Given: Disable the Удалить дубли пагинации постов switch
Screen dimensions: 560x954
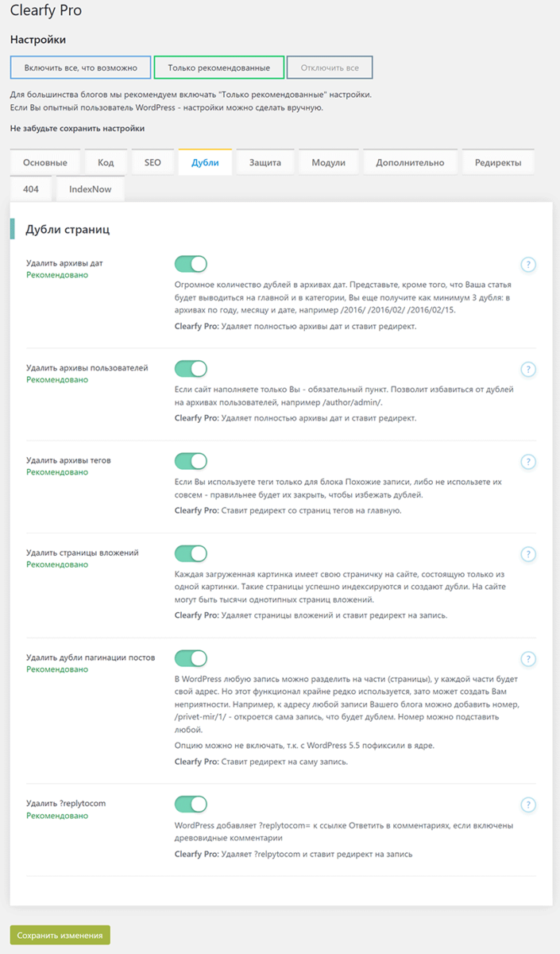Looking at the screenshot, I should pos(191,658).
